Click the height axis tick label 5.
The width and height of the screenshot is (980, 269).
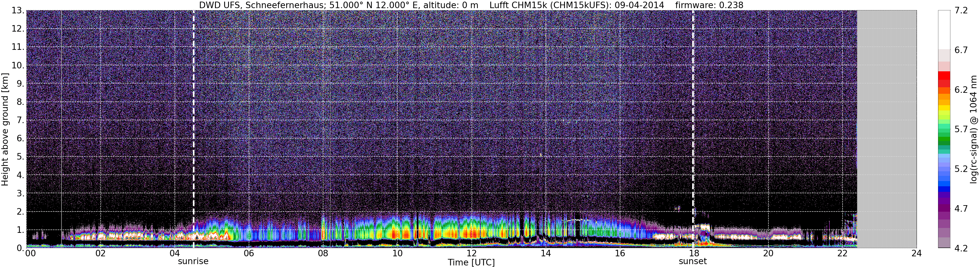pos(20,157)
